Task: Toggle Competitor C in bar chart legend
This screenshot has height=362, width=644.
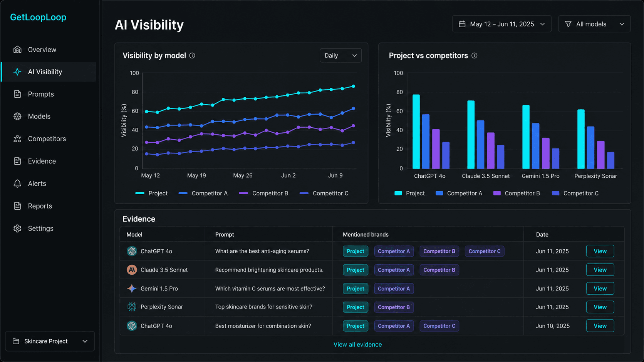Action: [575, 193]
